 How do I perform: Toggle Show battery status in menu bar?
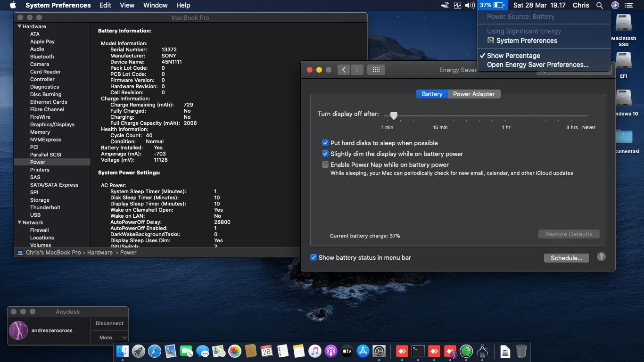314,257
